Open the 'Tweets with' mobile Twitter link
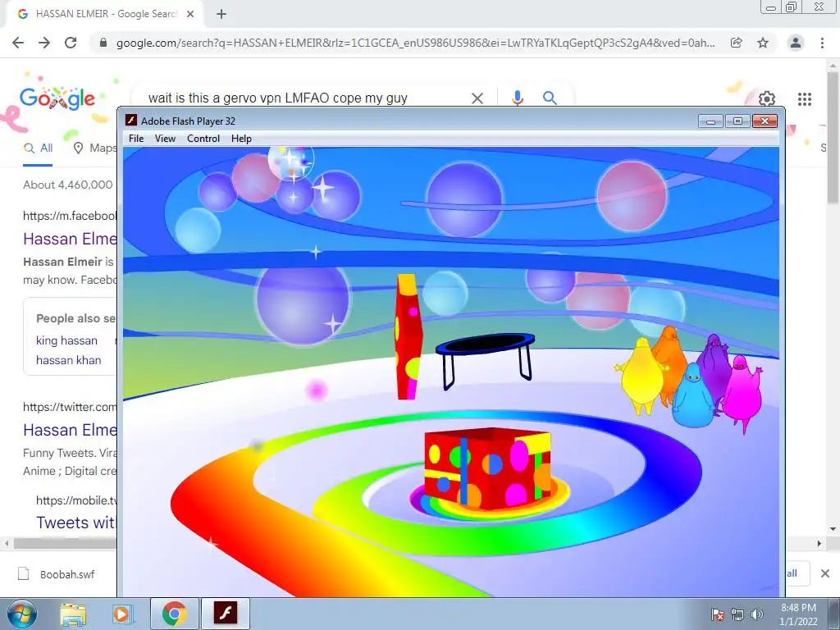Image resolution: width=840 pixels, height=630 pixels. (x=75, y=523)
